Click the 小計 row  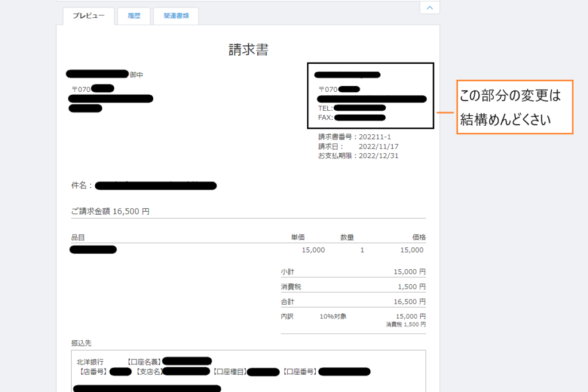pos(353,271)
